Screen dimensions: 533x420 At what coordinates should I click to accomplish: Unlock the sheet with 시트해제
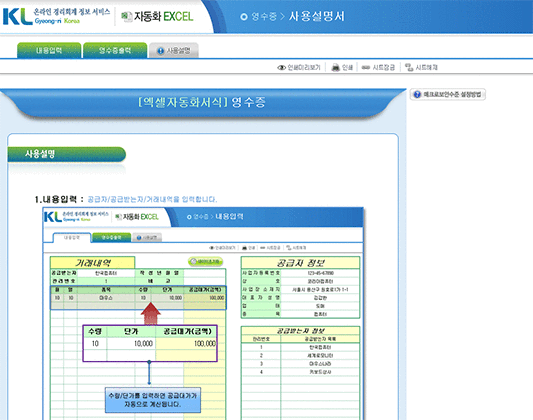pos(421,67)
